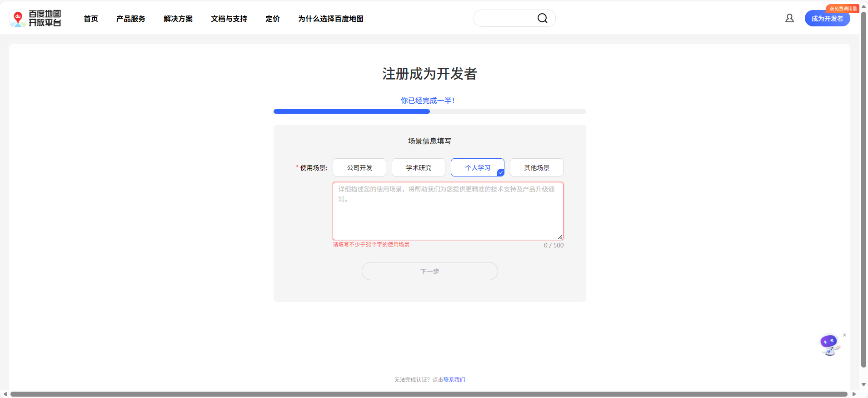Click the Baidu Map Open Platform logo
The width and height of the screenshot is (868, 398).
pos(35,19)
